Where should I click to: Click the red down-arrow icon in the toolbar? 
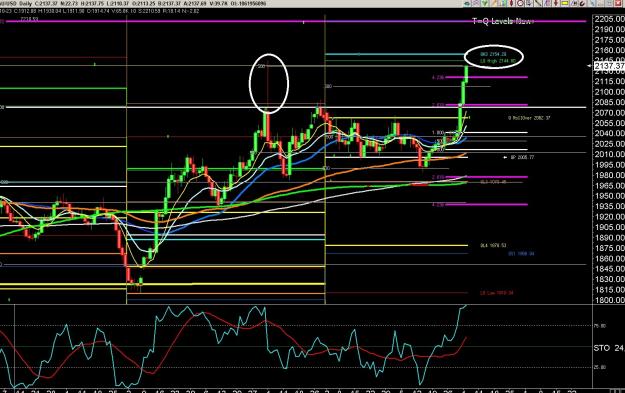point(556,4)
